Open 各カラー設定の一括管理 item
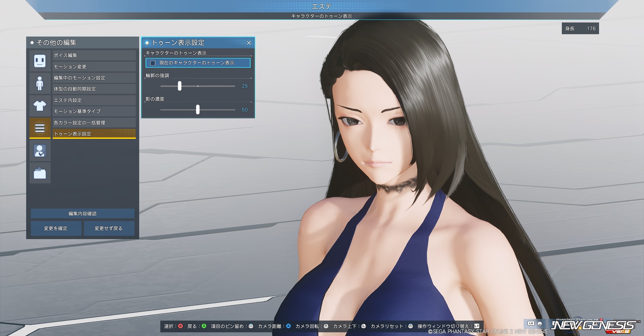 94,123
